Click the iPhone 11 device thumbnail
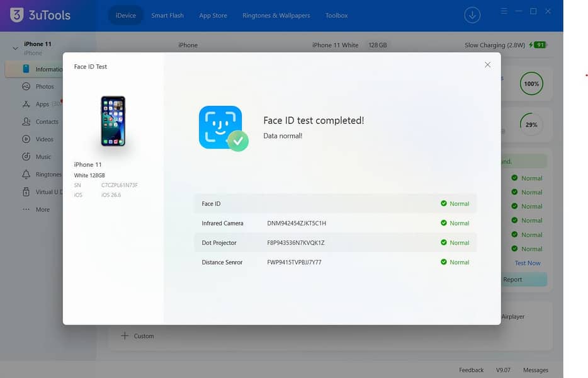The height and width of the screenshot is (378, 588). coord(113,121)
